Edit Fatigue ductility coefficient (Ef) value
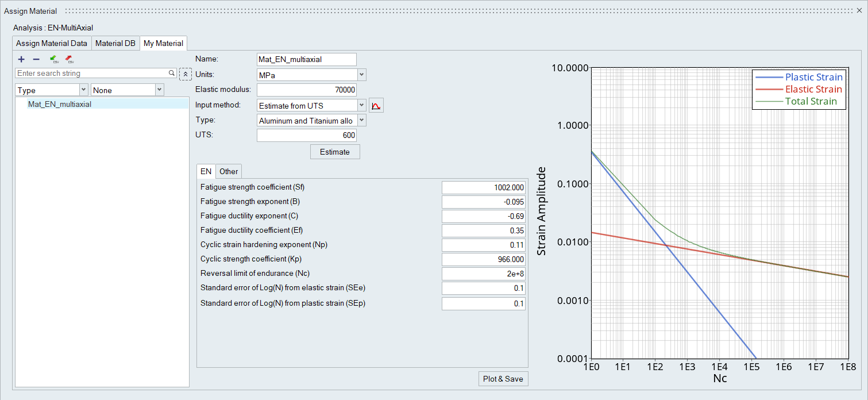868x400 pixels. click(x=484, y=230)
